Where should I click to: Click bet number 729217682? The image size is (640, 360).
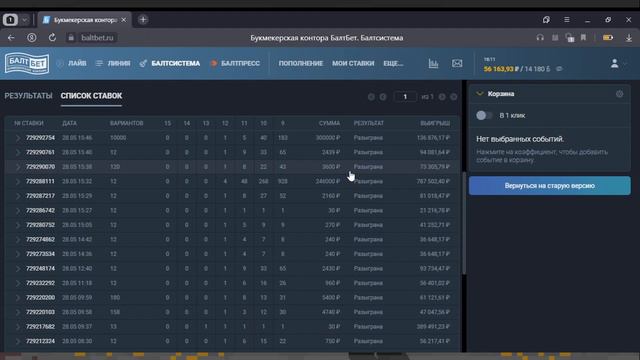tap(40, 327)
